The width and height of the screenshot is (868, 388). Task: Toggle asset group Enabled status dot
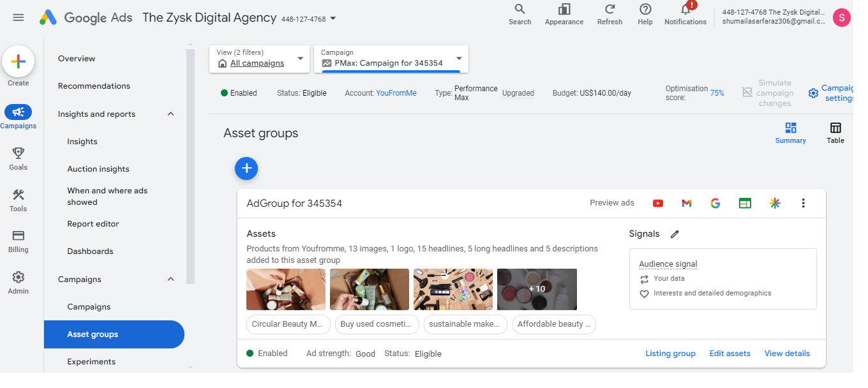(250, 353)
